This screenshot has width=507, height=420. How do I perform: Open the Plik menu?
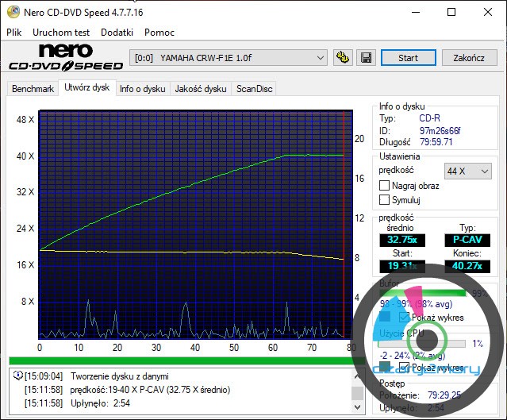[14, 33]
